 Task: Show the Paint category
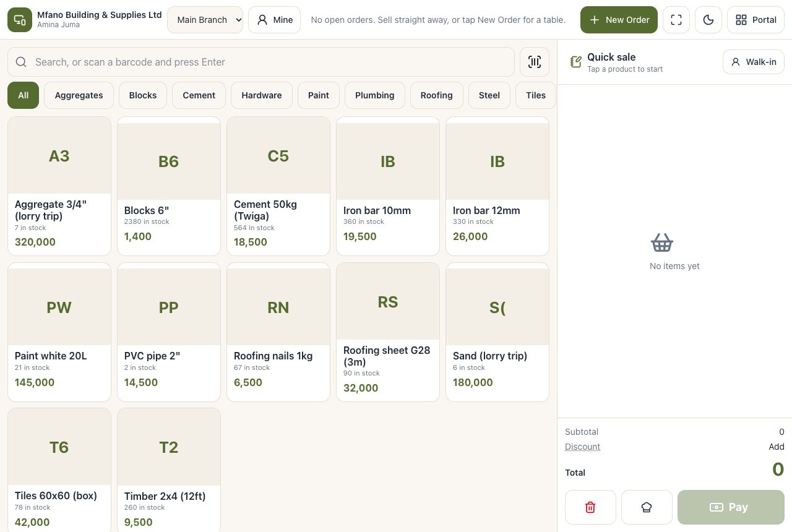[x=319, y=95]
